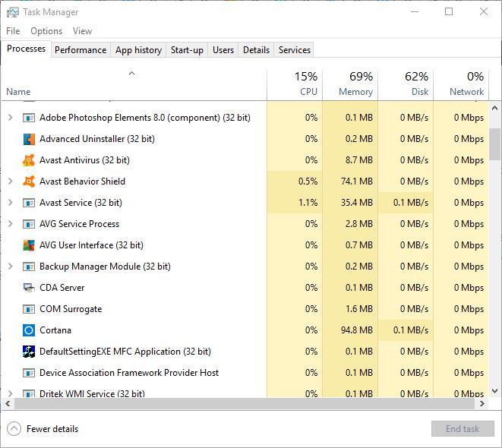Expand the Avast Service (32 bit) group

[x=10, y=203]
